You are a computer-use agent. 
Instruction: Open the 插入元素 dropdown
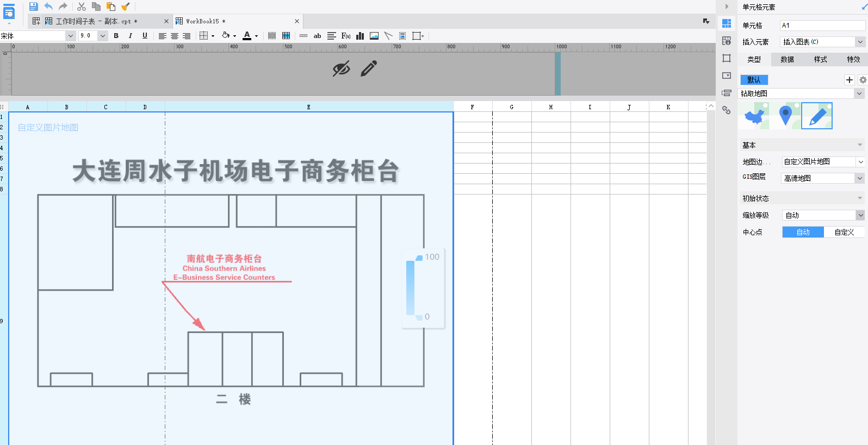(822, 42)
